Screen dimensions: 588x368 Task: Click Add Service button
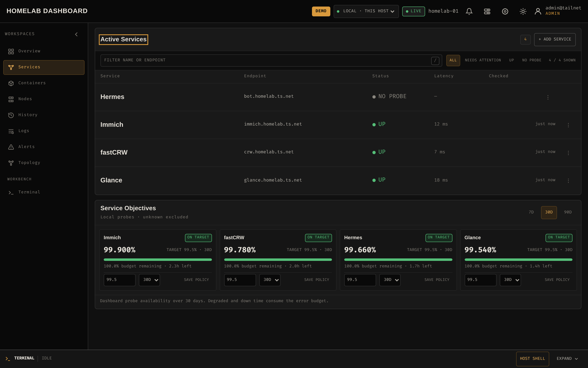[555, 39]
